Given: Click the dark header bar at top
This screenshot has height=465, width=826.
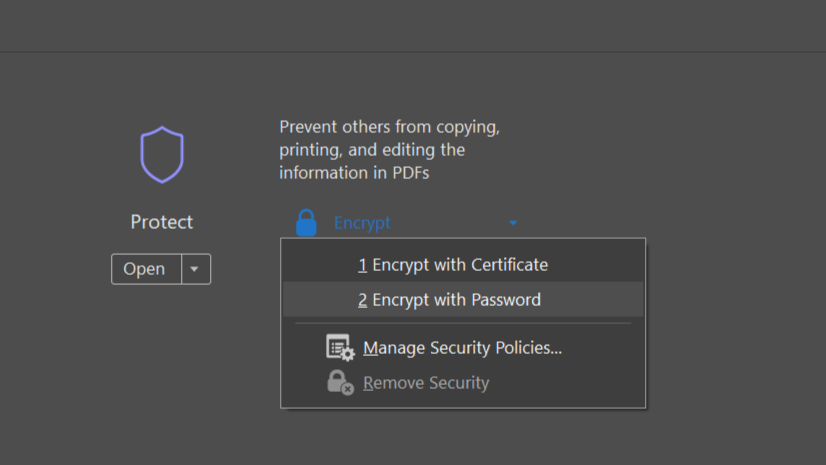Looking at the screenshot, I should pos(413,26).
